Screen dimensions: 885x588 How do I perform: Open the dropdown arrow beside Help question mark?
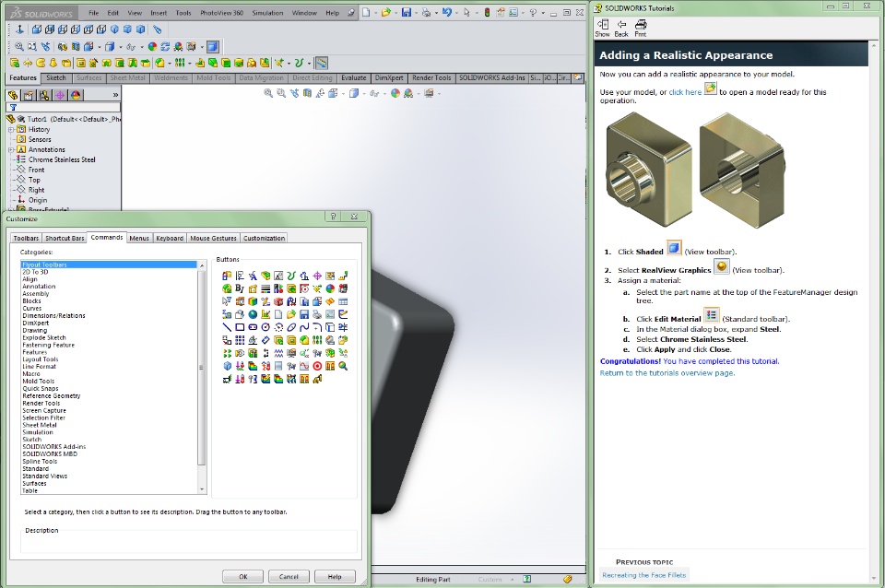(543, 12)
